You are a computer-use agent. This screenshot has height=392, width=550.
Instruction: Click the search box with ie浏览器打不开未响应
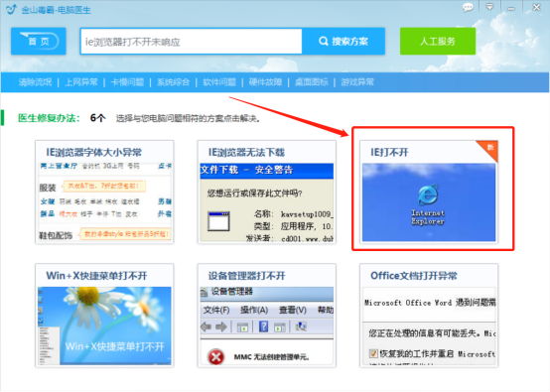[192, 42]
